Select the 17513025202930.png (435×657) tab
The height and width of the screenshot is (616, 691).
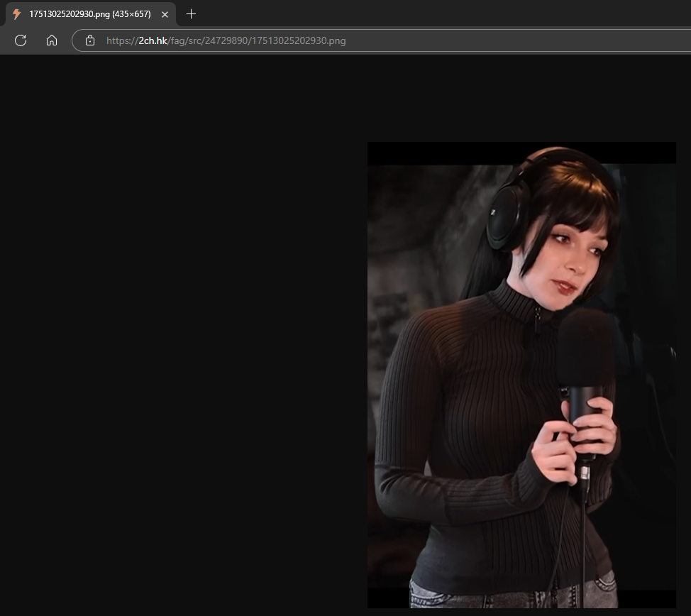[x=90, y=14]
